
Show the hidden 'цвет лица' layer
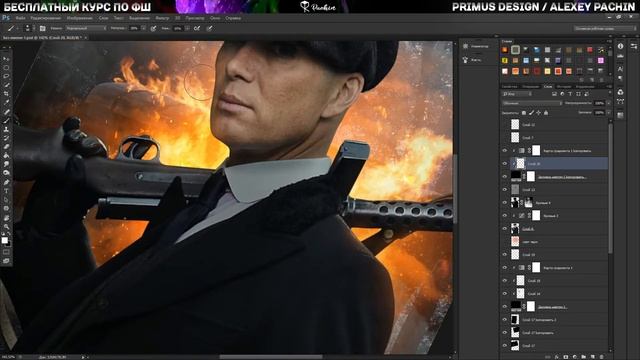click(505, 242)
